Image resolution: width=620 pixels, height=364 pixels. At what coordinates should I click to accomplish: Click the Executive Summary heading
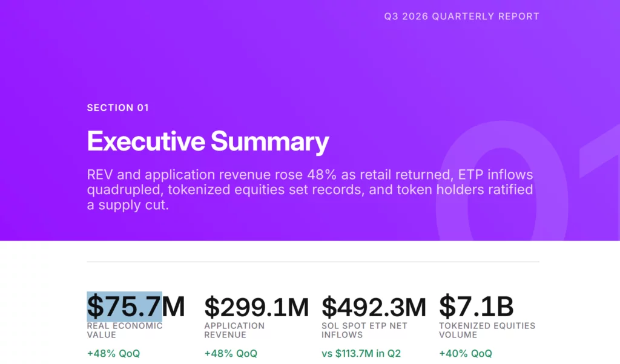coord(208,141)
